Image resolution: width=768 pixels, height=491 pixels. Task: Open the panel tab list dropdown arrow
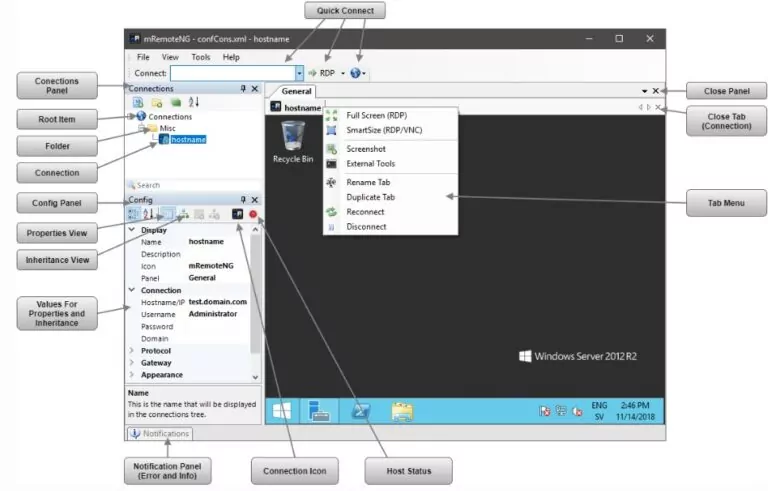tap(644, 91)
